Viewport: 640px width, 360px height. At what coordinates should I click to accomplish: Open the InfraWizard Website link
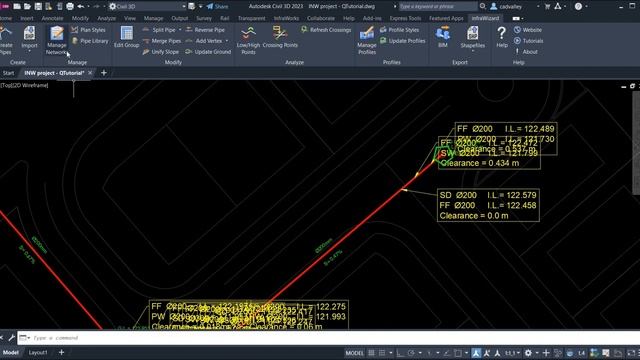pyautogui.click(x=528, y=30)
